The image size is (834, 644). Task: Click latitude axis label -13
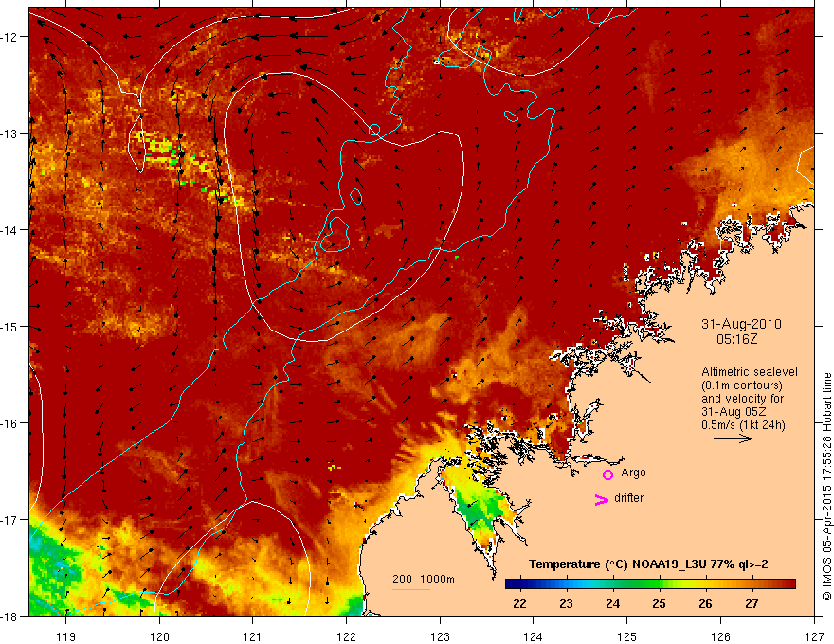[x=9, y=134]
